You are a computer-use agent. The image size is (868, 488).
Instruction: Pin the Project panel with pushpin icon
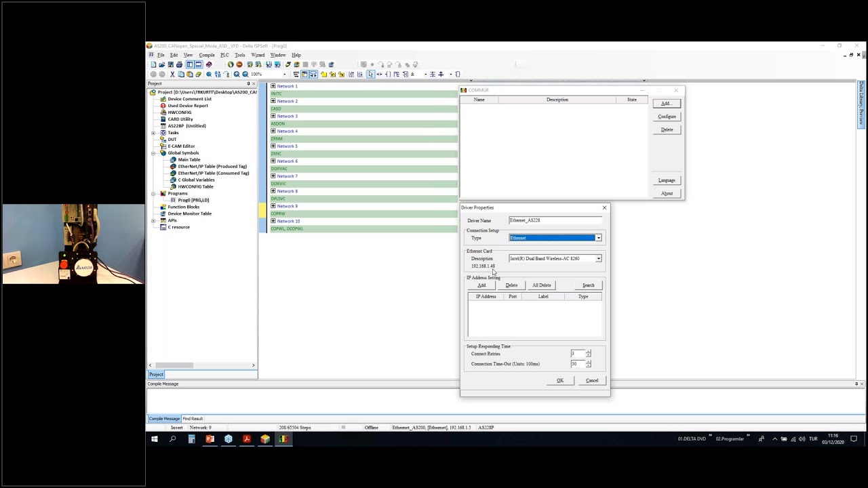pos(248,83)
